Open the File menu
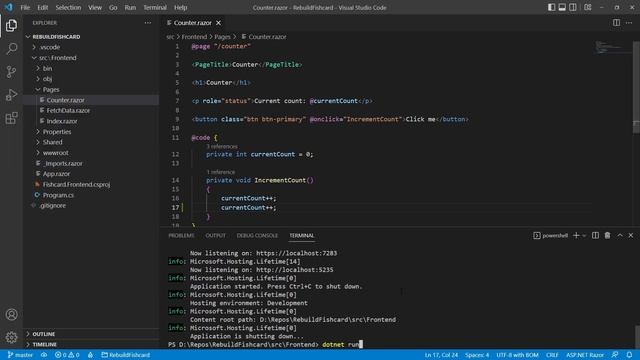Screen dimensions: 640x360 (25, 7)
